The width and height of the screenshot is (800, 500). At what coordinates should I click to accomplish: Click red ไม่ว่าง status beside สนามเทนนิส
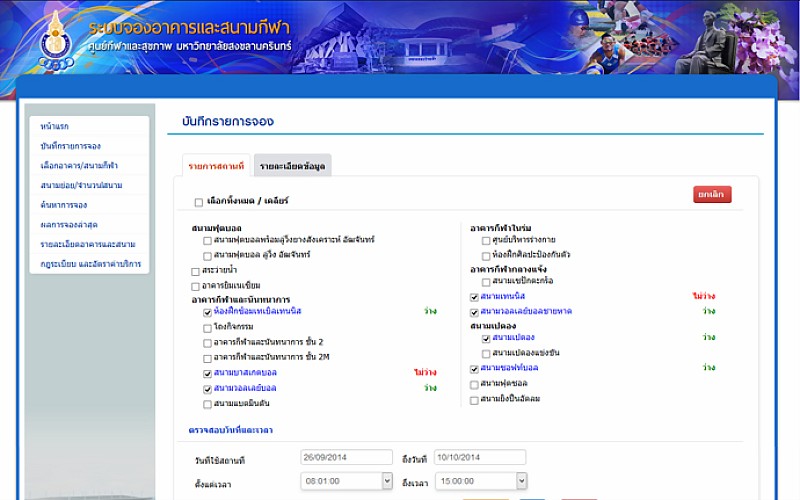tap(704, 296)
